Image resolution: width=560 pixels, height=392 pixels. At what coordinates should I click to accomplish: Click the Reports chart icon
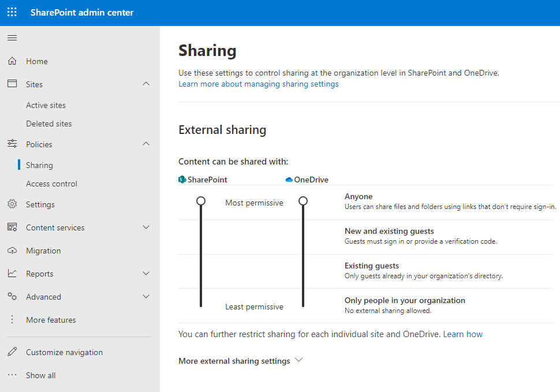[12, 274]
